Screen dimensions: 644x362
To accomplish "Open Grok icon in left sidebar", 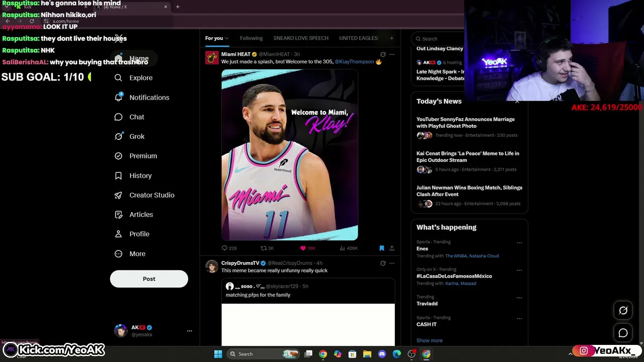I will point(118,136).
